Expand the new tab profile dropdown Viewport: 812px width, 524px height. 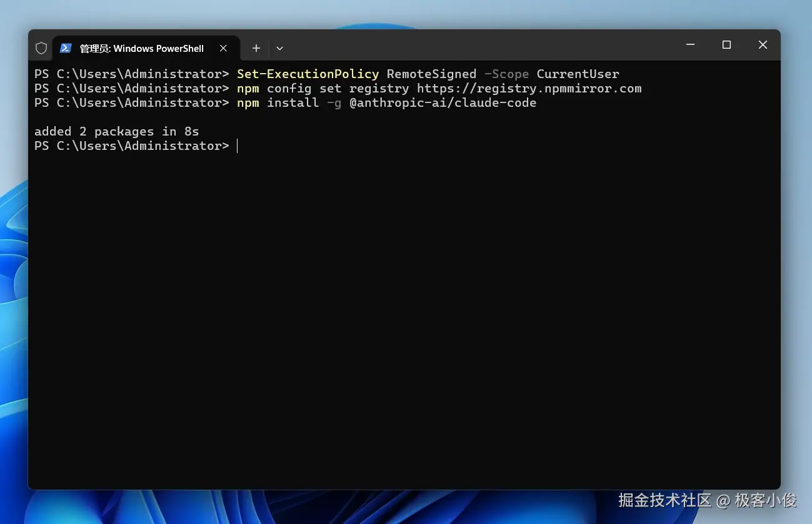click(279, 48)
